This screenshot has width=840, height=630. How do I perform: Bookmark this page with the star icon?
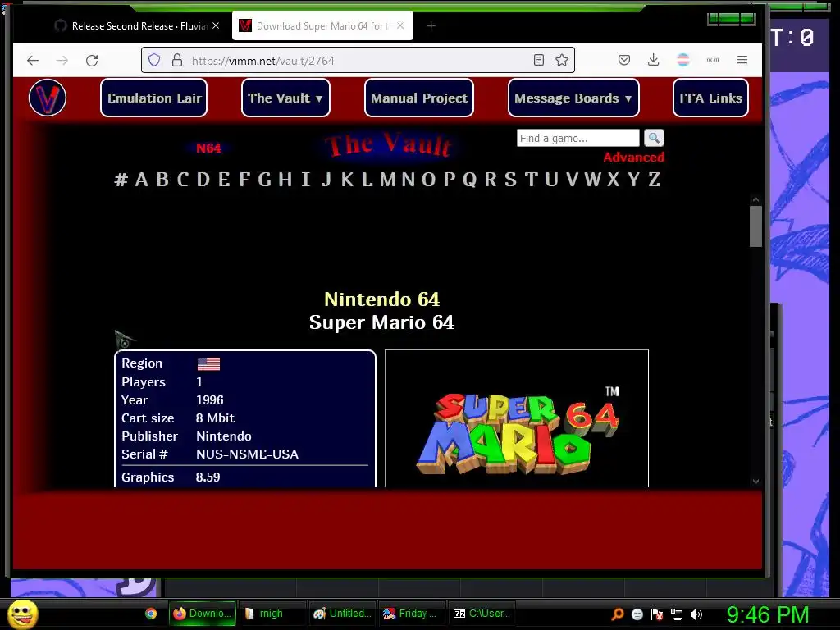[x=561, y=60]
